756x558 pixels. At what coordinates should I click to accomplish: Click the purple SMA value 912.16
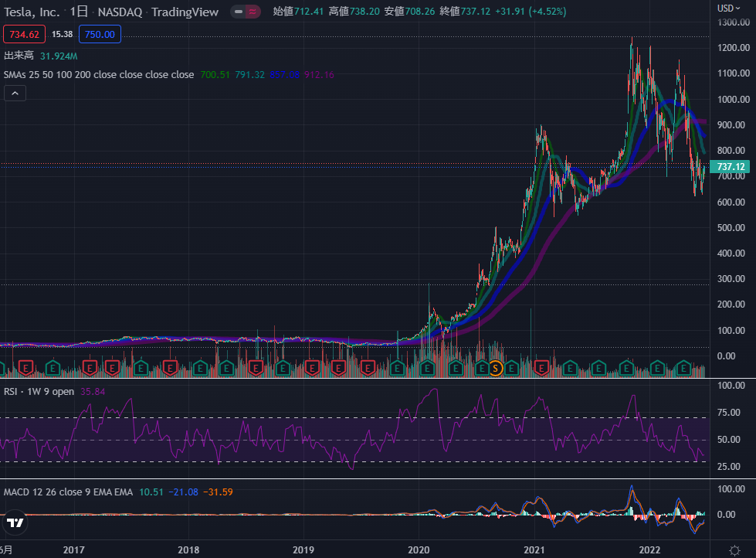(x=319, y=75)
